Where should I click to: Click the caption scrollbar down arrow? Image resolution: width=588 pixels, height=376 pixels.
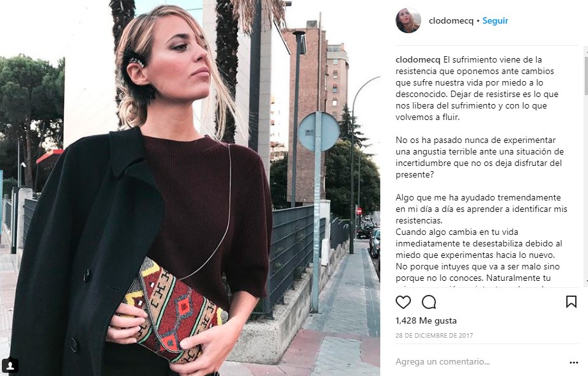coord(586,282)
